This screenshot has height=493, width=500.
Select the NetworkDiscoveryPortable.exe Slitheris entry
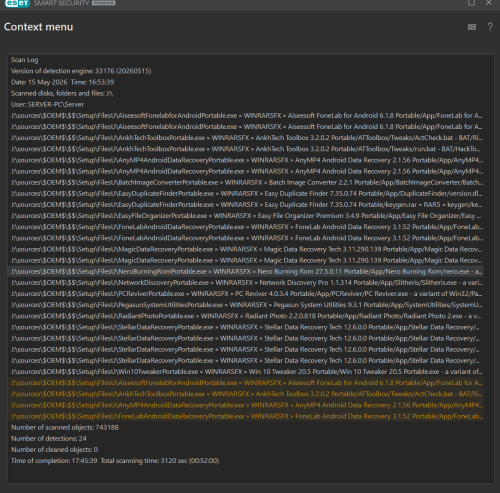246,283
